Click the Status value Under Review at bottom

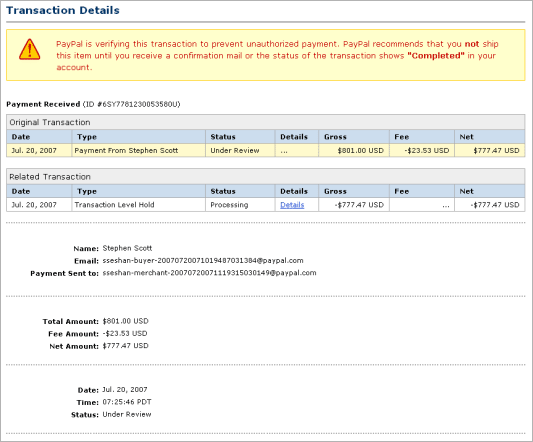[127, 414]
